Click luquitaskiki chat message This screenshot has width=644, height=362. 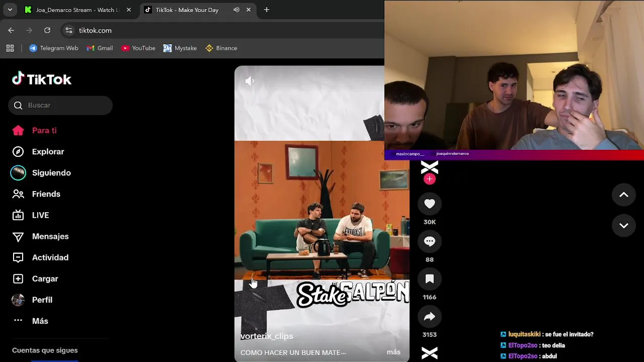click(x=547, y=334)
